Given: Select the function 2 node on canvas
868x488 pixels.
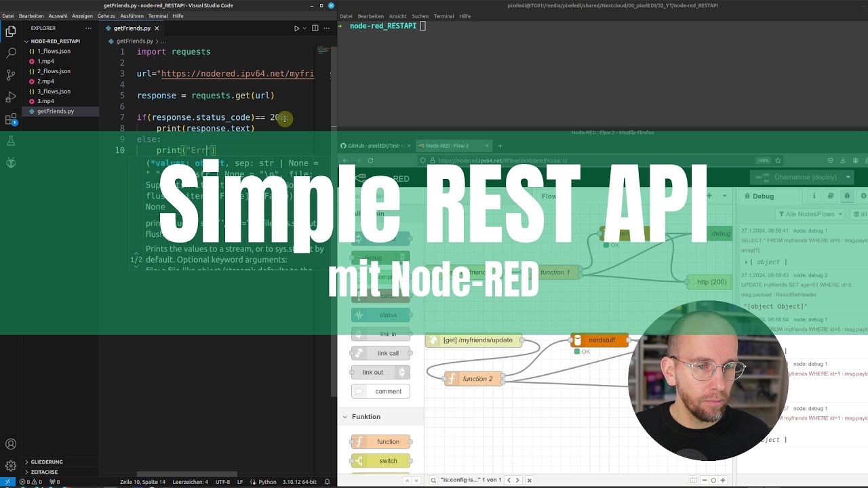Looking at the screenshot, I should pyautogui.click(x=473, y=379).
